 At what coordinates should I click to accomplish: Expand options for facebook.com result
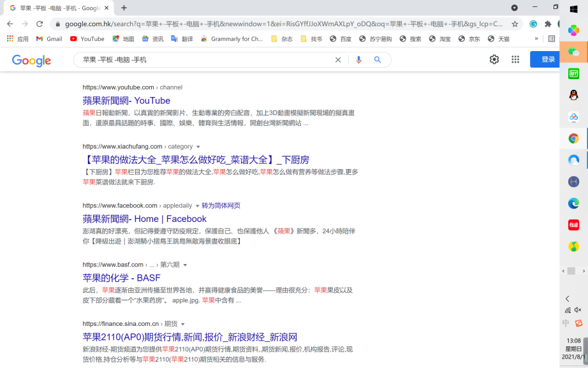click(x=197, y=206)
